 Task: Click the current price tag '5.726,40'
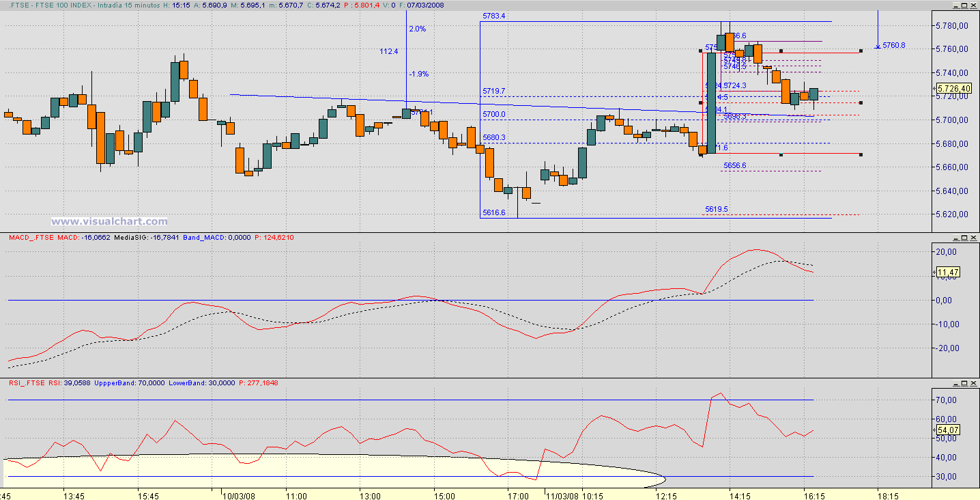point(954,89)
